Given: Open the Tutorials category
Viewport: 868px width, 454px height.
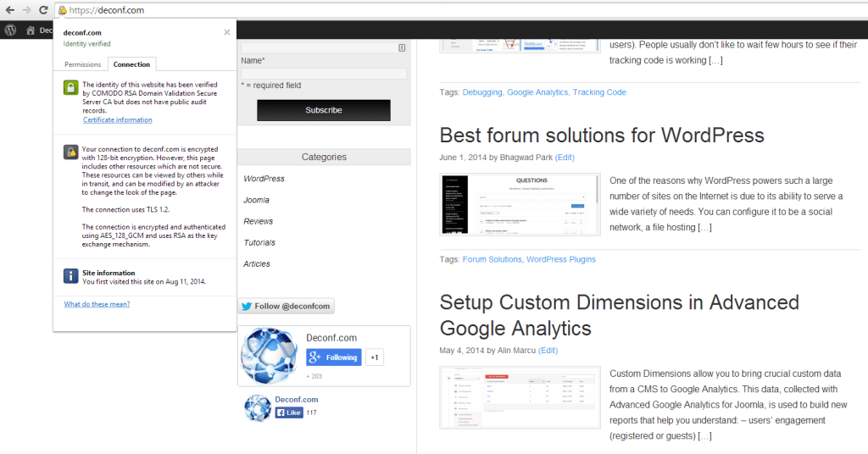Looking at the screenshot, I should [x=259, y=243].
